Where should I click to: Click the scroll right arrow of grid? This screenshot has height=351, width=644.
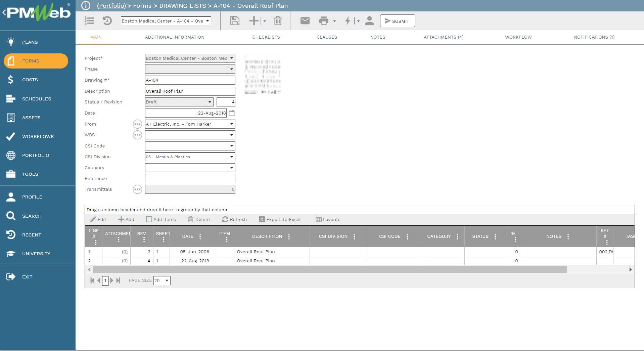point(630,269)
